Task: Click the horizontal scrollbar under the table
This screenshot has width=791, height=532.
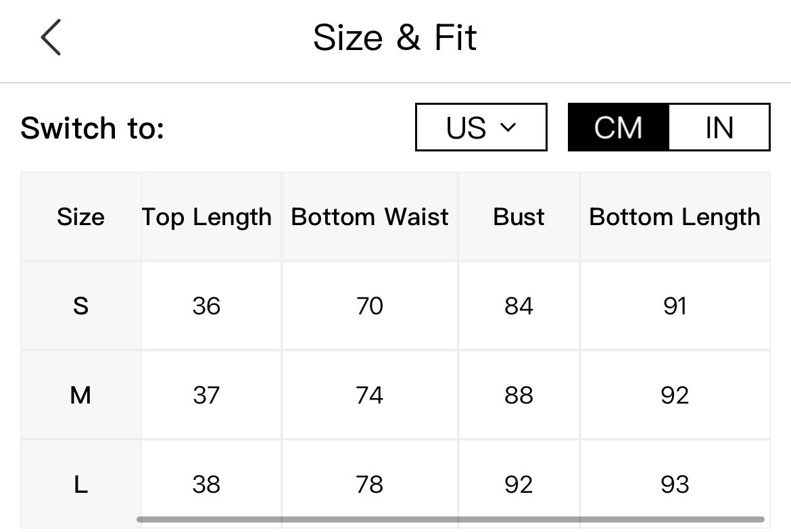Action: tap(450, 519)
